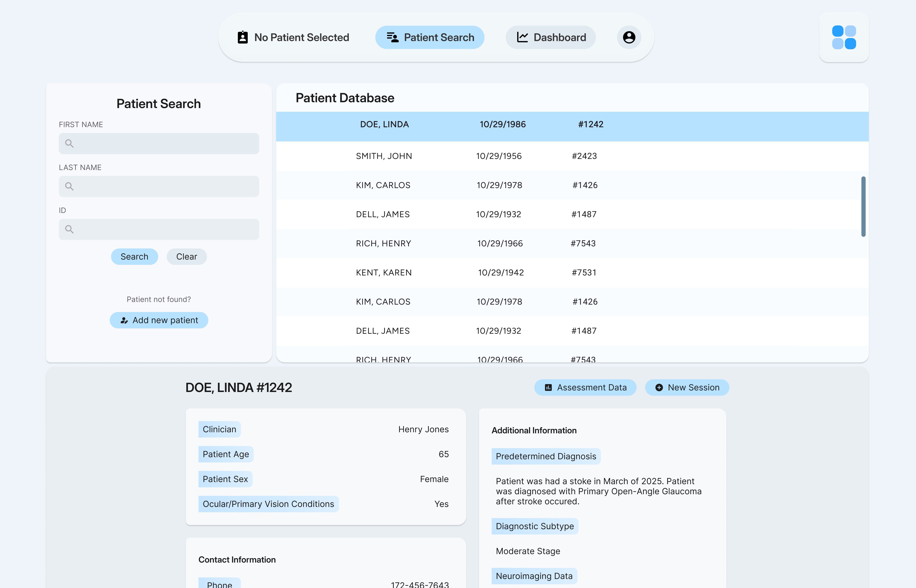
Task: Click the magnifier icon in Last Name field
Action: pos(69,186)
